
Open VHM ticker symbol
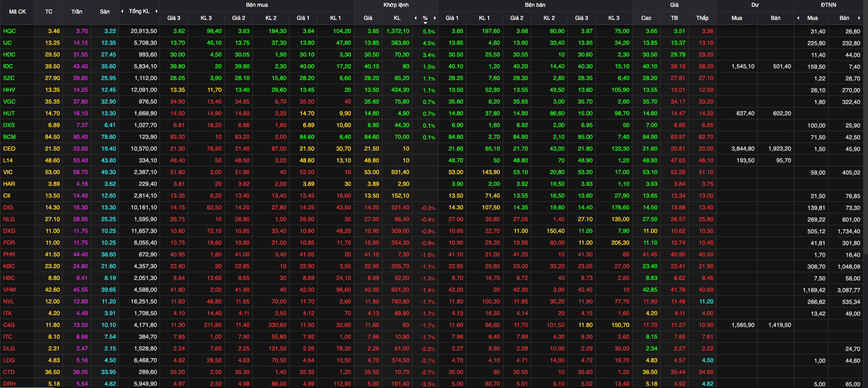click(9, 290)
